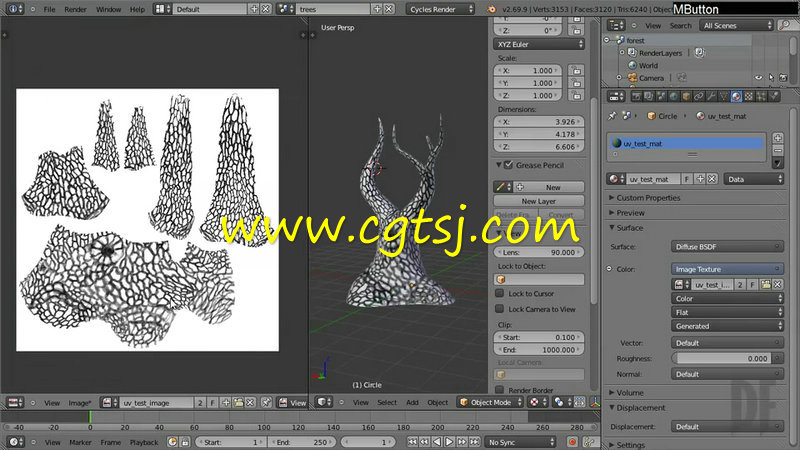Open the XYZ Euler rotation mode dropdown
This screenshot has width=800, height=450.
[x=539, y=44]
